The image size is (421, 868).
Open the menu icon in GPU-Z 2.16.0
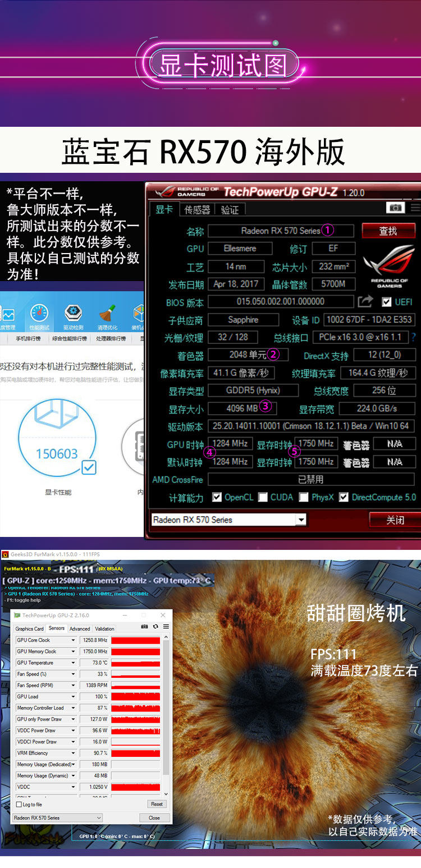point(166,626)
